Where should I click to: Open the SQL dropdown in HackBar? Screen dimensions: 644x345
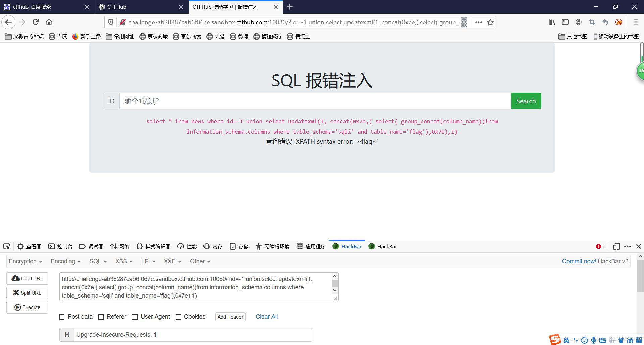coord(98,261)
